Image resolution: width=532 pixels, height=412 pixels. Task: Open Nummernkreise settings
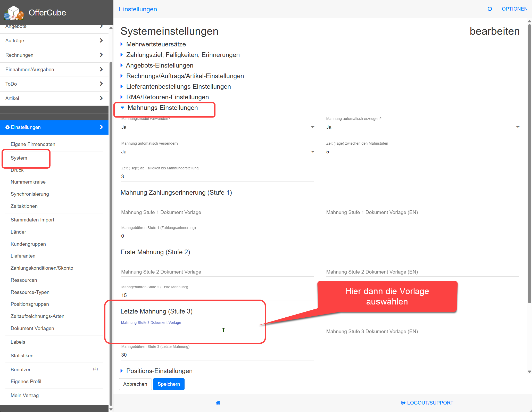[28, 182]
